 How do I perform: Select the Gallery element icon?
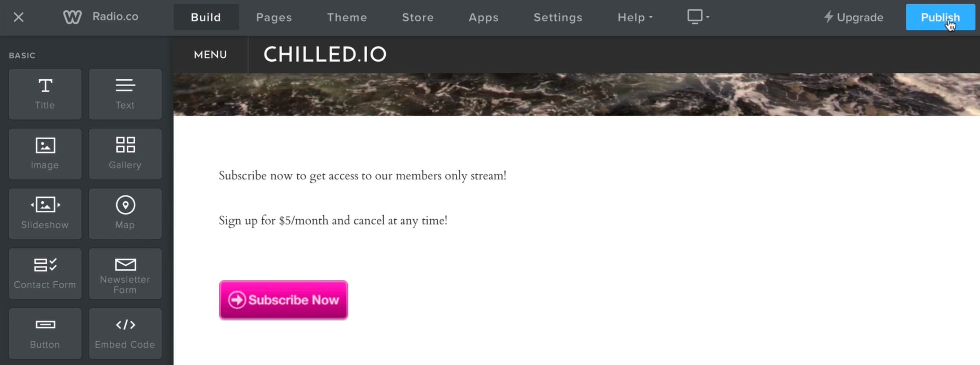click(125, 154)
